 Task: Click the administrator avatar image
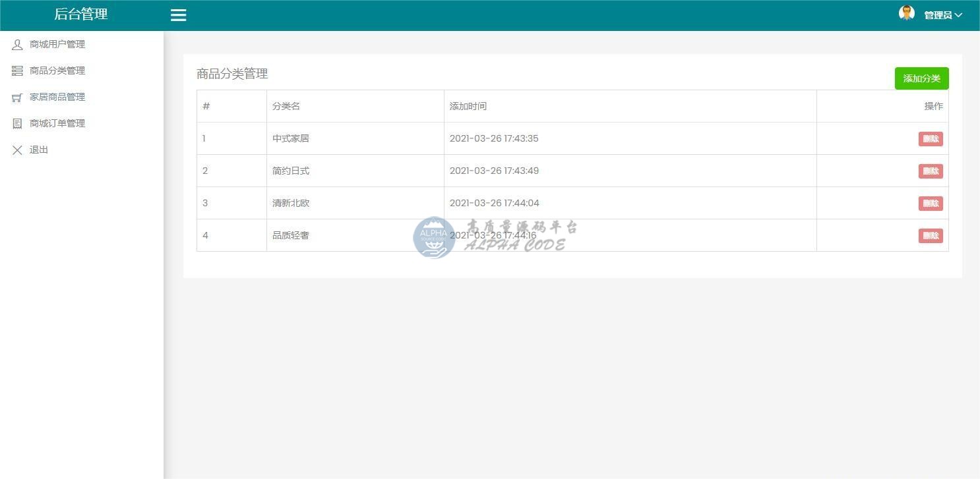(907, 13)
